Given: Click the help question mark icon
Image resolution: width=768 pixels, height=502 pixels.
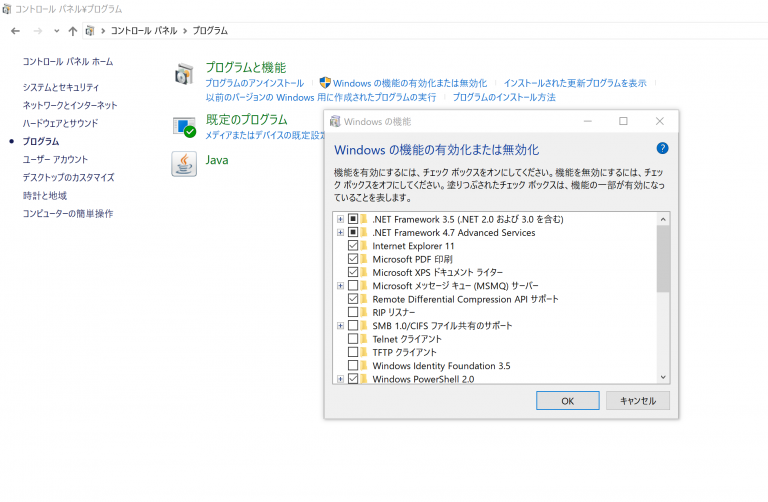Looking at the screenshot, I should click(x=662, y=148).
